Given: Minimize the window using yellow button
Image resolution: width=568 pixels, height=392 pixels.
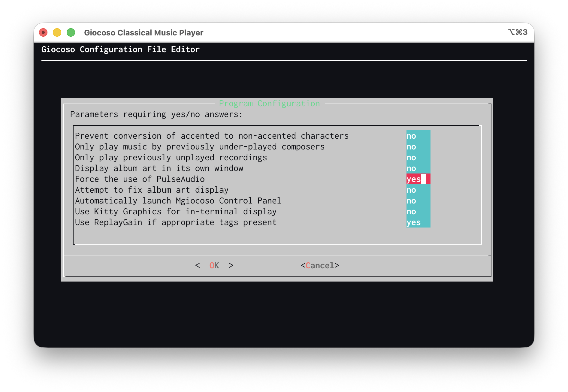Looking at the screenshot, I should click(57, 32).
